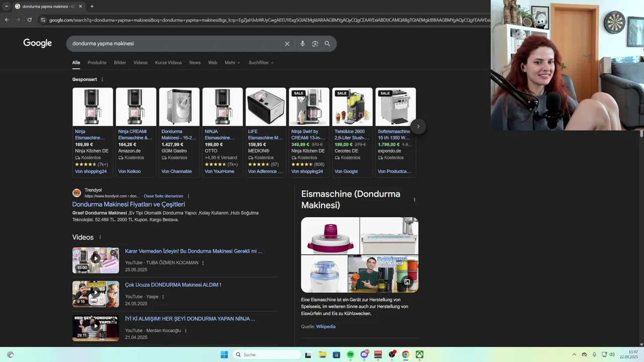Open the Wikipedia source link
The height and width of the screenshot is (362, 644).
click(326, 327)
